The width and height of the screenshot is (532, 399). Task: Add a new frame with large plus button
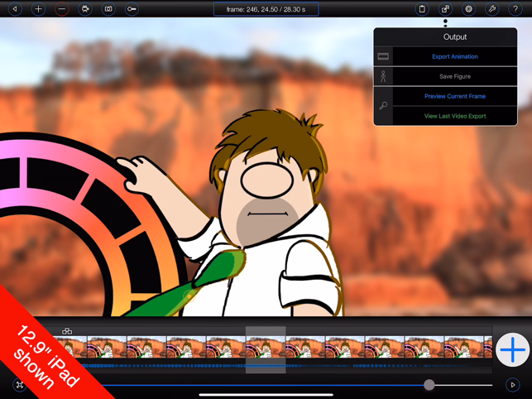(x=512, y=349)
